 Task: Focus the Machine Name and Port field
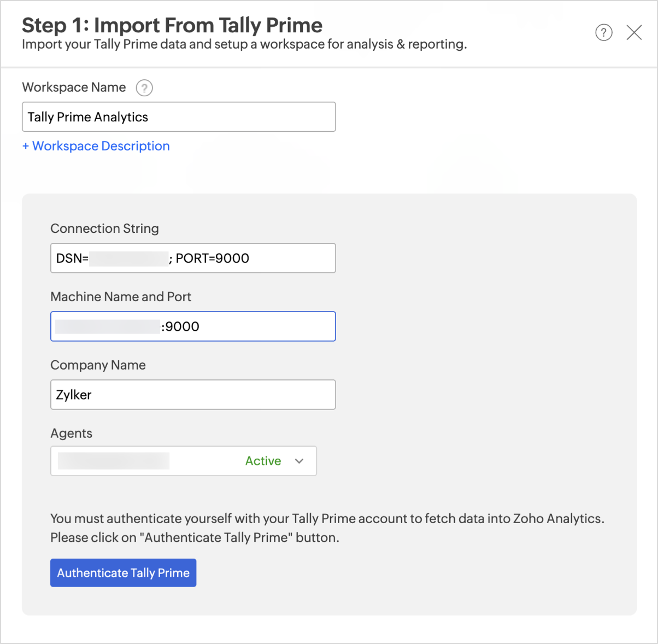click(193, 326)
